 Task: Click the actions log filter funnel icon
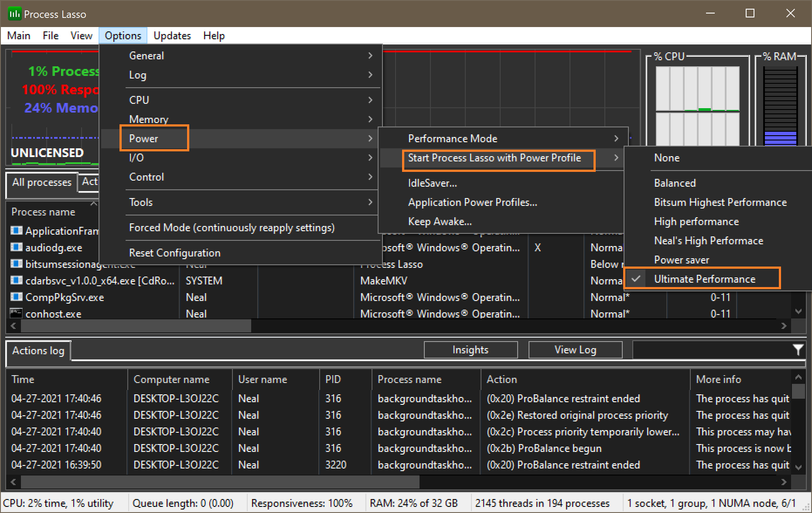tap(798, 349)
